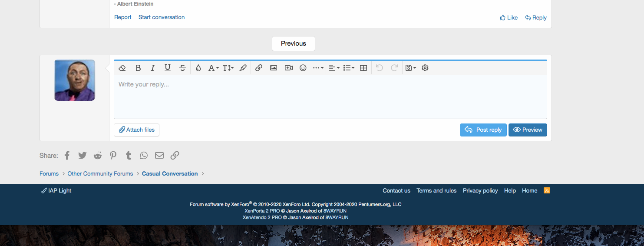Open Casual Conversation breadcrumb link

(x=170, y=174)
